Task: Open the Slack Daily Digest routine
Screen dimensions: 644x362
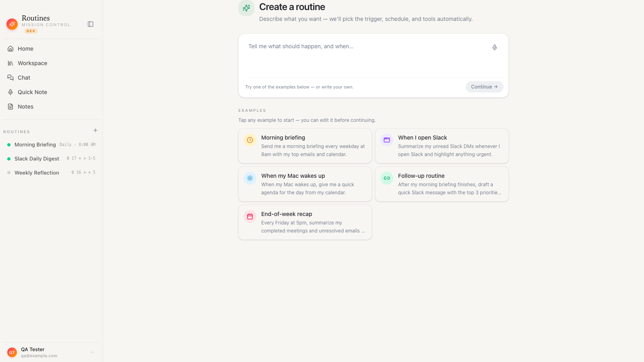Action: click(x=52, y=159)
